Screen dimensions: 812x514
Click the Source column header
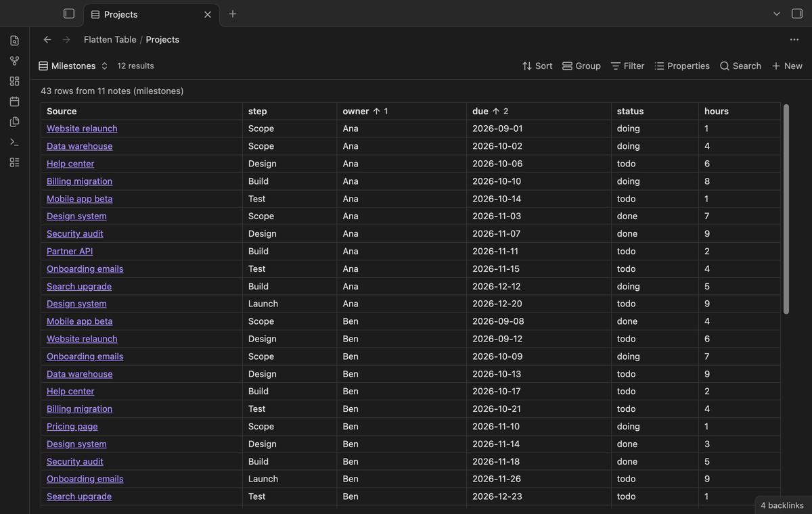coord(141,111)
